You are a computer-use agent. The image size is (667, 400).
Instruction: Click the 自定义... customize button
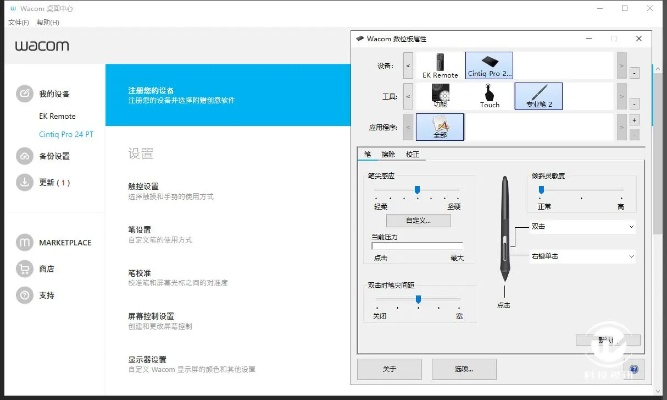pyautogui.click(x=418, y=220)
